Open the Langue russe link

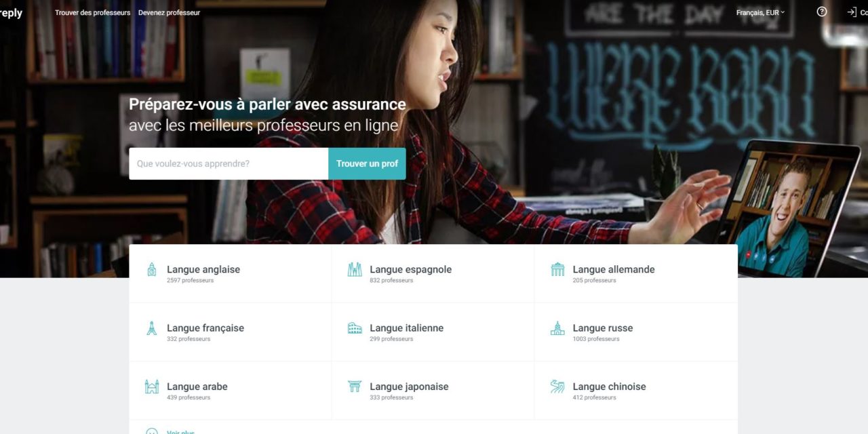pos(603,328)
